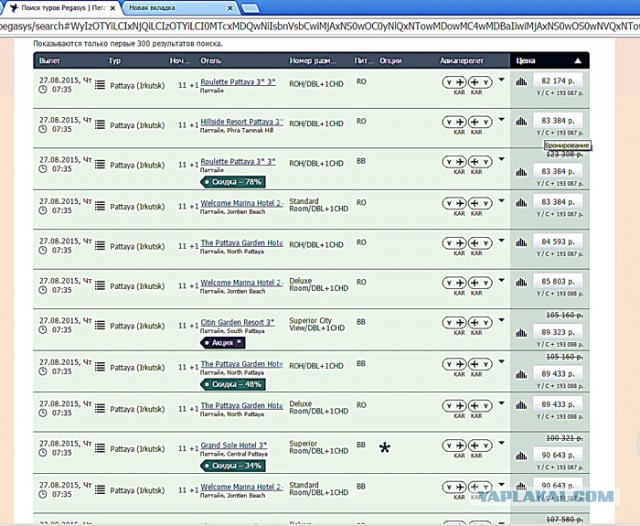Expand flight options arrow in BB Roulette Pattaya row

[502, 159]
